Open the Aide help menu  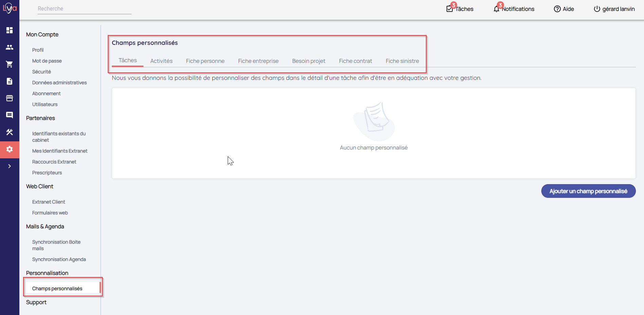pos(564,9)
